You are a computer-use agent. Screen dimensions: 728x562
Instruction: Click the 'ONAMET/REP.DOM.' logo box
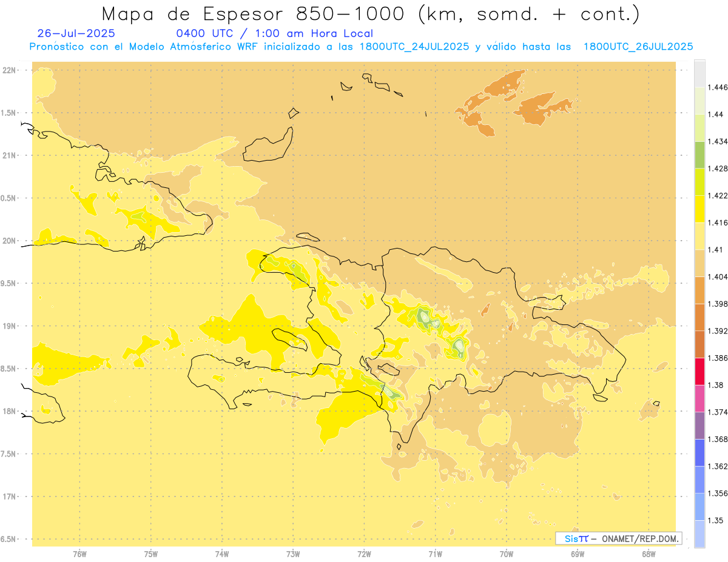(x=619, y=538)
